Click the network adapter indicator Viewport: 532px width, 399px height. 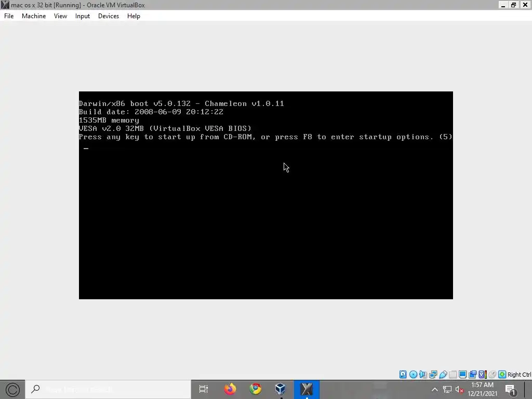(433, 374)
